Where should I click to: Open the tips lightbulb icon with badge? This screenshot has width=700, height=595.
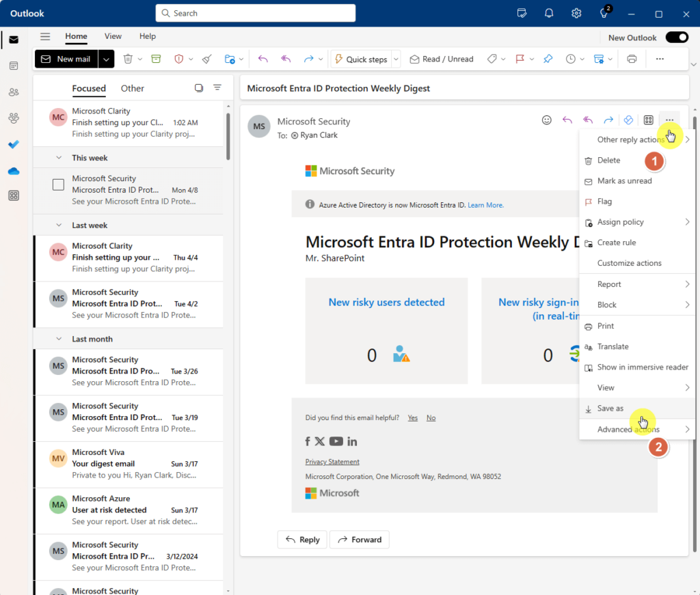click(x=605, y=12)
